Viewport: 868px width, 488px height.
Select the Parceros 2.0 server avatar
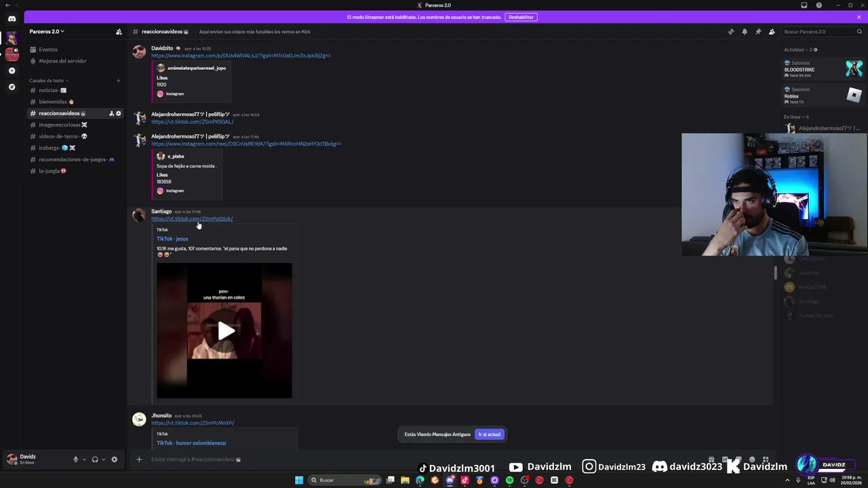(12, 38)
